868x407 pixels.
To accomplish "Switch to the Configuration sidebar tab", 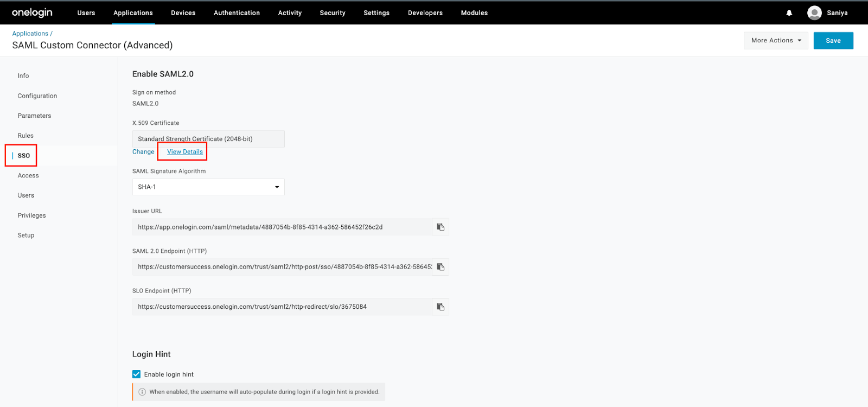I will [x=37, y=96].
